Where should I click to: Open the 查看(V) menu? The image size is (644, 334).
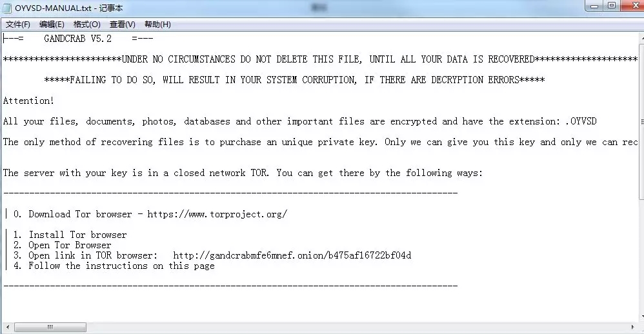click(123, 25)
